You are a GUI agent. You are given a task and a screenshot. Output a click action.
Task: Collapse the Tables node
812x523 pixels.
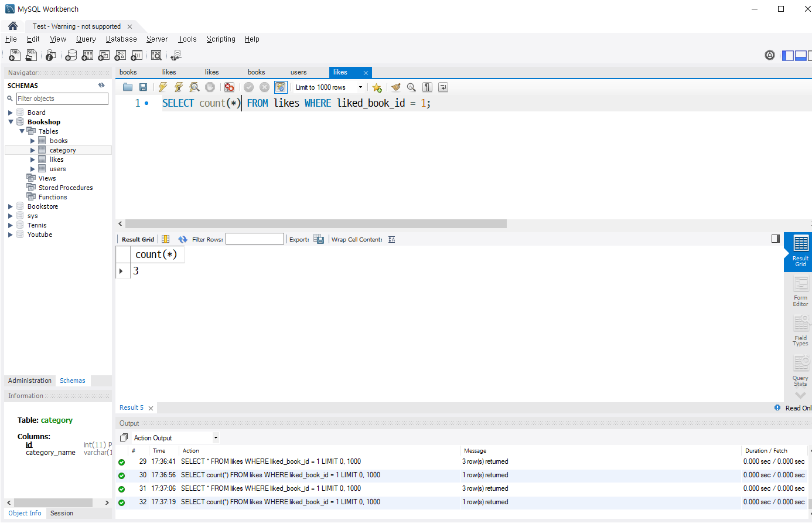(x=22, y=131)
